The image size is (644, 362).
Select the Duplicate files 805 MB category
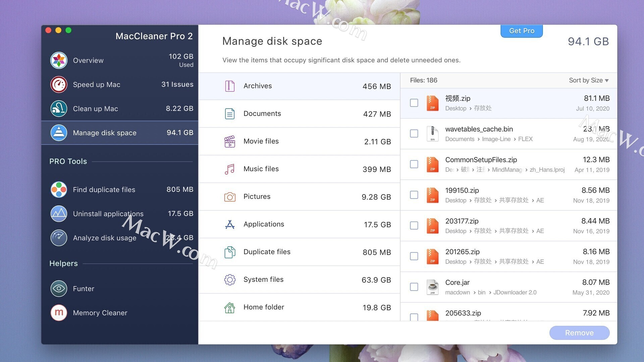[x=299, y=252]
